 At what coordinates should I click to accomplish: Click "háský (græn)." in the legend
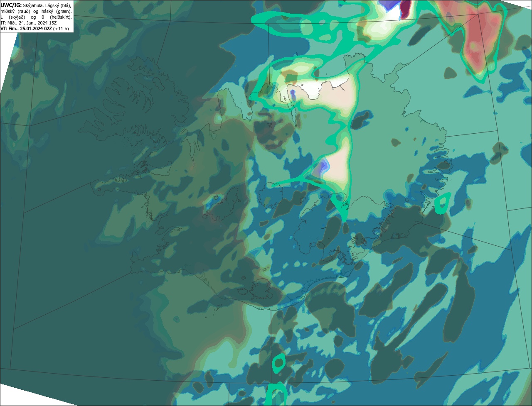click(x=57, y=12)
